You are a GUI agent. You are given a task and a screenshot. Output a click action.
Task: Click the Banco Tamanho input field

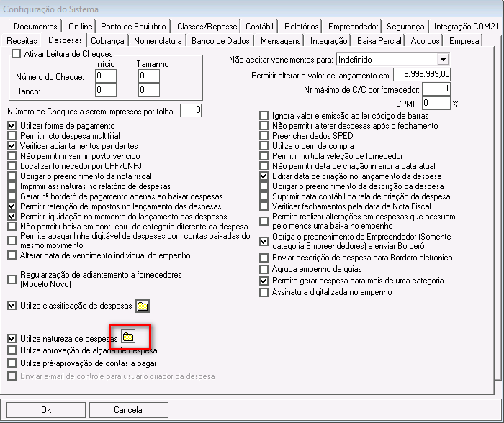click(149, 90)
